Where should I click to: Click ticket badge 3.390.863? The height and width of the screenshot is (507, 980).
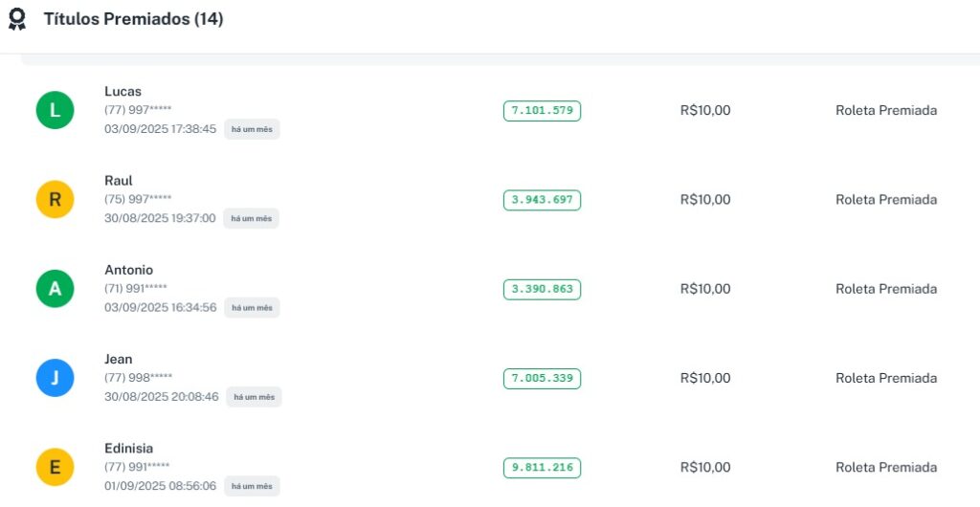click(542, 289)
